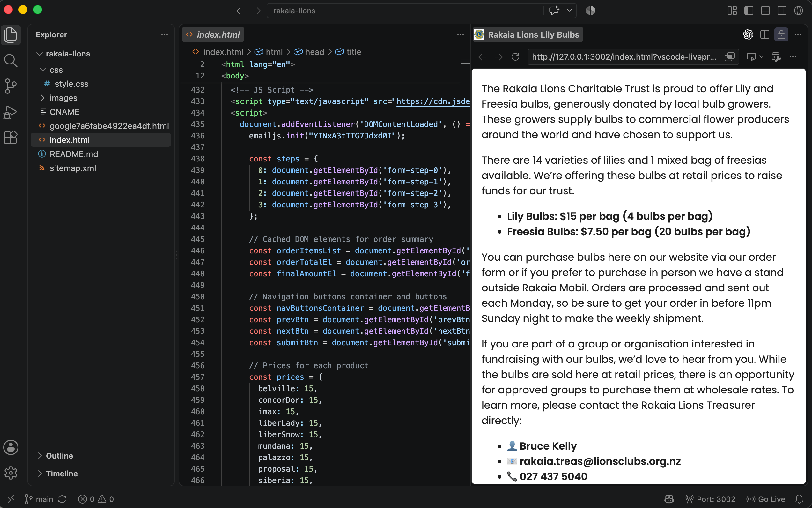This screenshot has width=812, height=508.
Task: Reload the live preview page
Action: tap(515, 57)
